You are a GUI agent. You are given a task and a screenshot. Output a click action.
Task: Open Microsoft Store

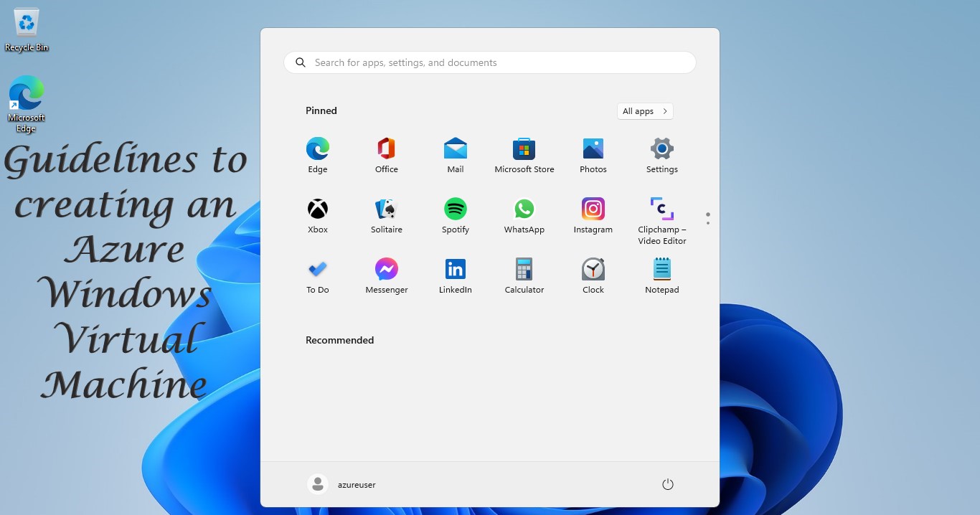[x=524, y=155]
